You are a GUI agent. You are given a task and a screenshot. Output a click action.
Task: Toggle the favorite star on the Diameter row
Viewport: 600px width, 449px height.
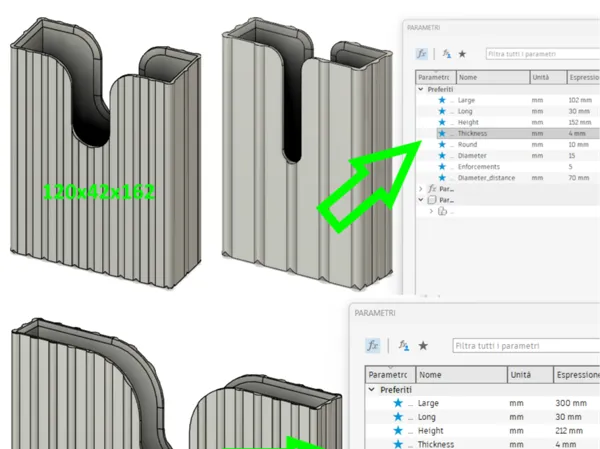coord(442,155)
